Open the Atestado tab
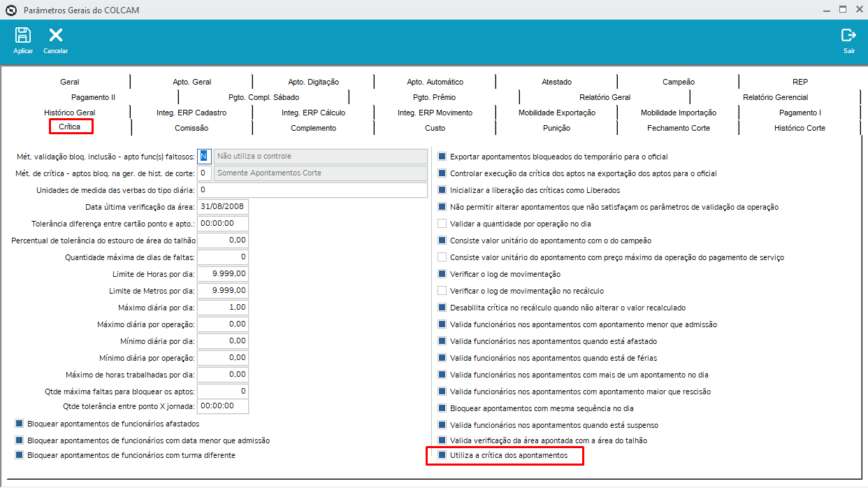Viewport: 868px width, 488px height. [556, 82]
